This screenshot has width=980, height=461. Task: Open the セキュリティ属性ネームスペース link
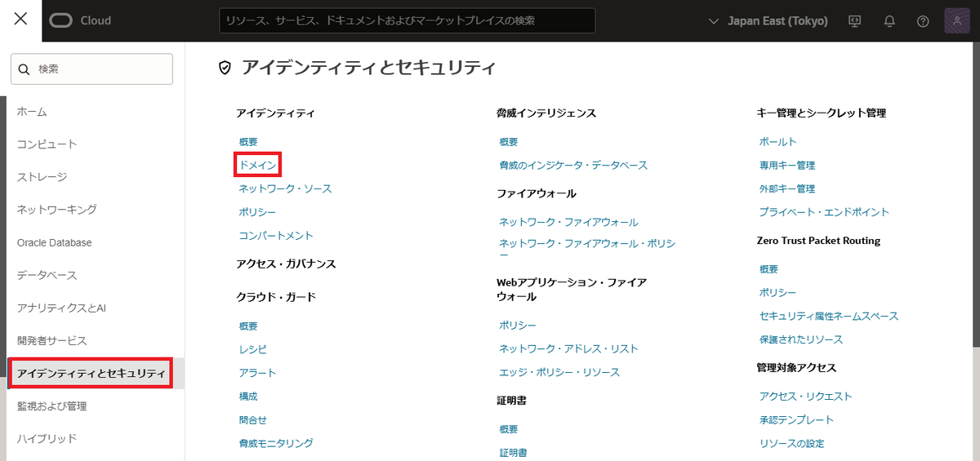pyautogui.click(x=829, y=316)
